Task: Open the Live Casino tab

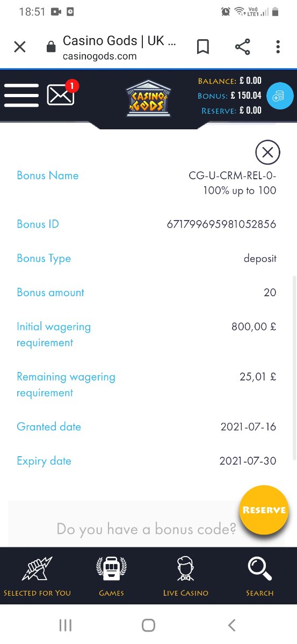Action: [x=186, y=576]
